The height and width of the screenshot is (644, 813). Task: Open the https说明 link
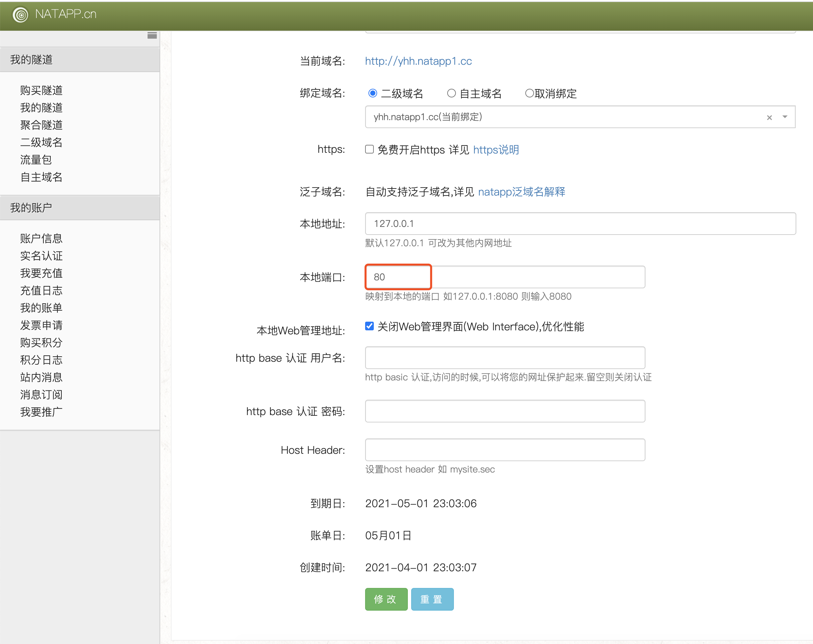coord(496,150)
